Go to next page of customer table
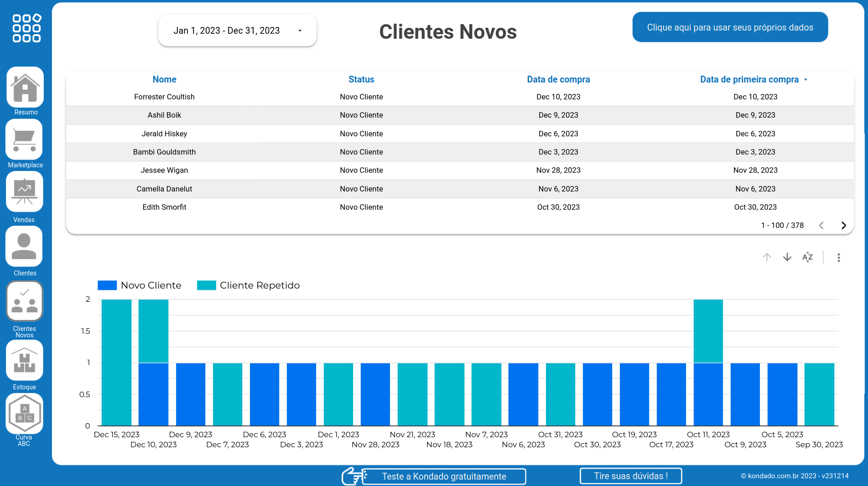Screen dimensions: 868x486 click(x=843, y=225)
